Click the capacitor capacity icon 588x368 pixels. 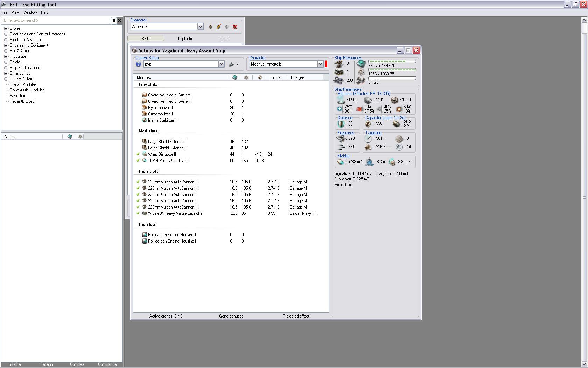tap(368, 124)
